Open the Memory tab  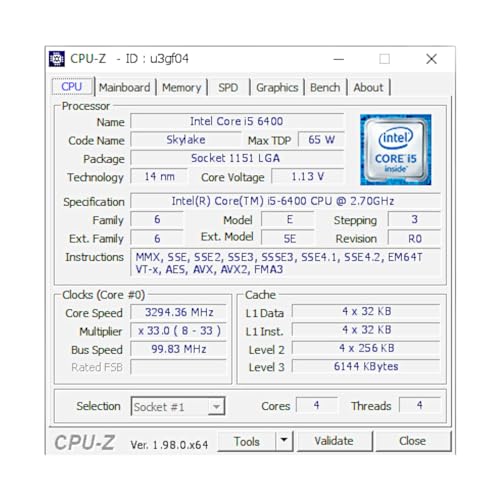tap(182, 88)
